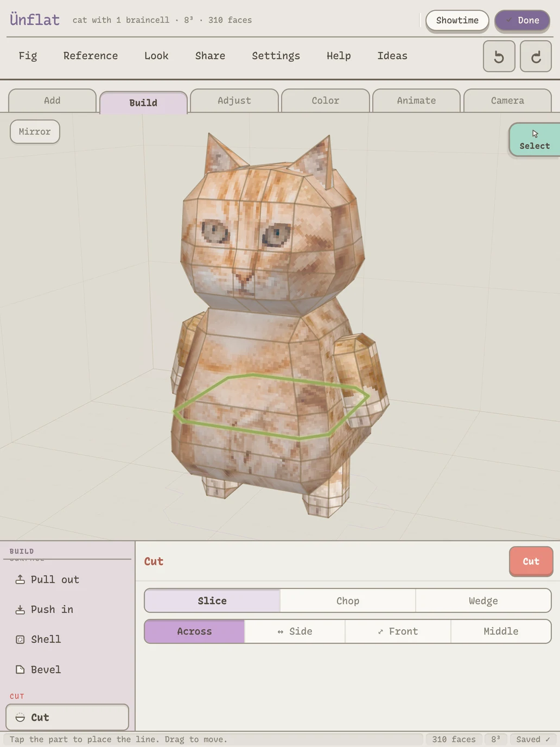This screenshot has height=747, width=560.
Task: Click the 'Tap the part to place' hint
Action: pyautogui.click(x=118, y=739)
